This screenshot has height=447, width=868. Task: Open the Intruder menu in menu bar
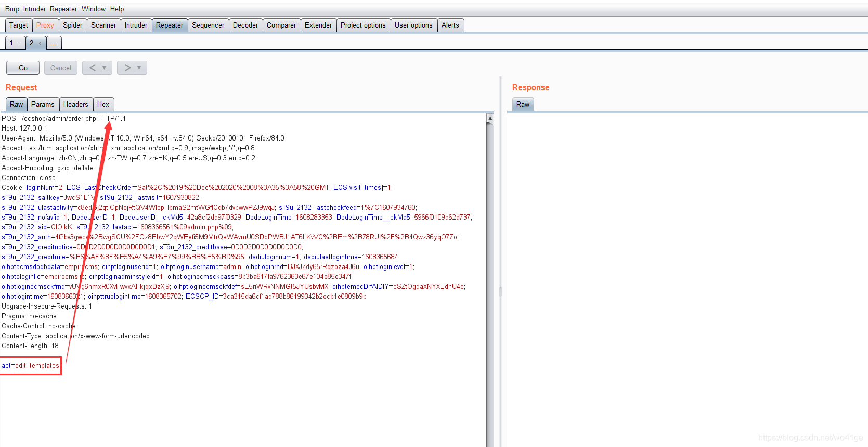[34, 9]
